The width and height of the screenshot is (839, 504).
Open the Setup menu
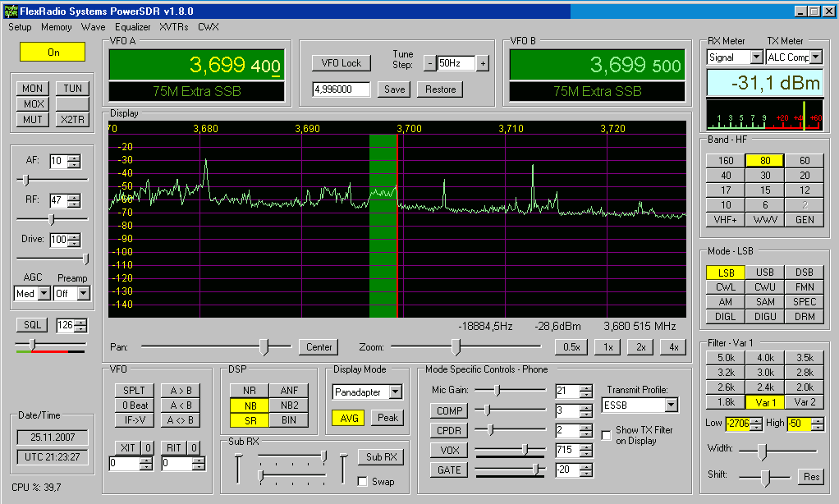pos(20,26)
